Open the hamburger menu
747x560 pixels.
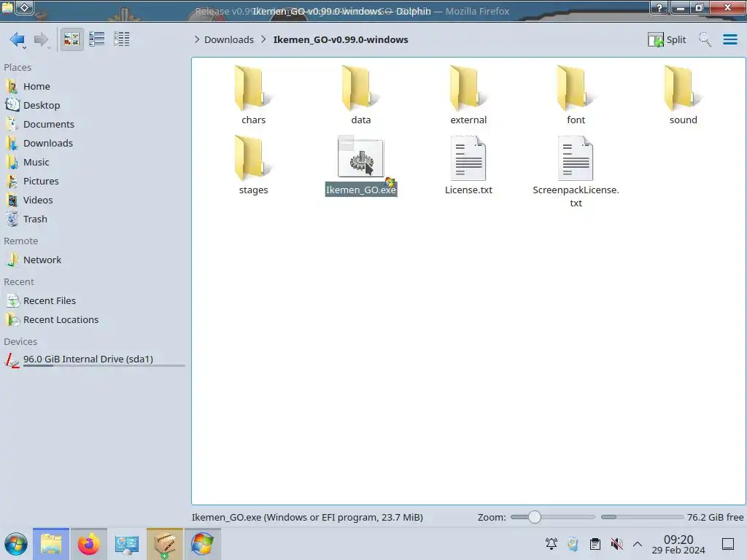point(729,39)
